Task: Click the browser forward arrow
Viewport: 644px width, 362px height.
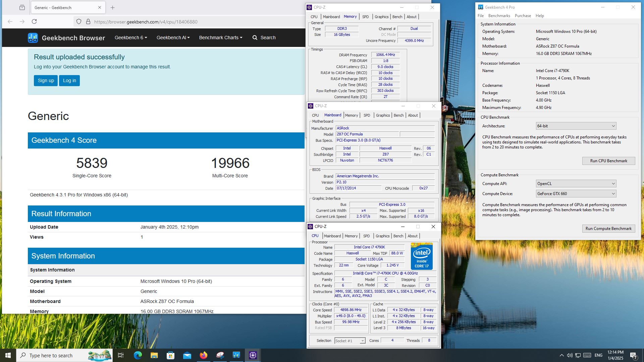Action: coord(22,21)
